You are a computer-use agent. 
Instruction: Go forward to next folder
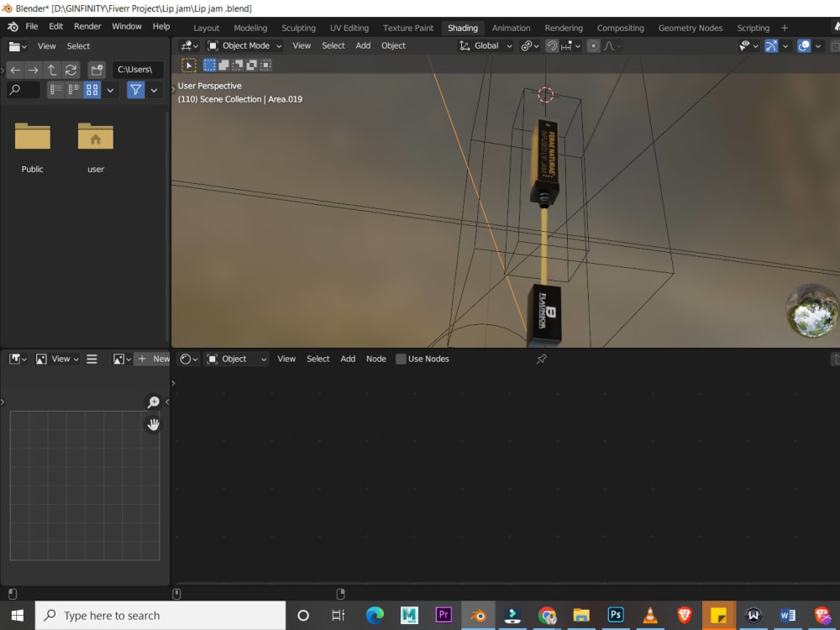point(34,70)
